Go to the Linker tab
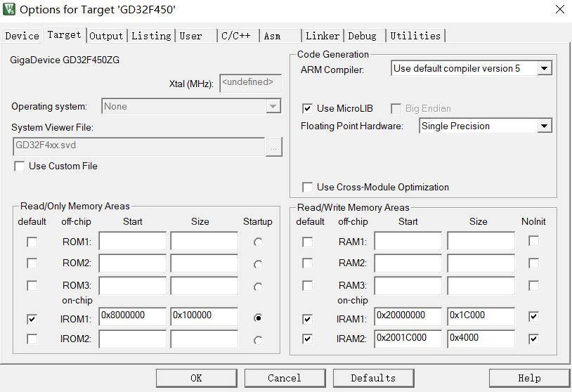 click(x=323, y=36)
